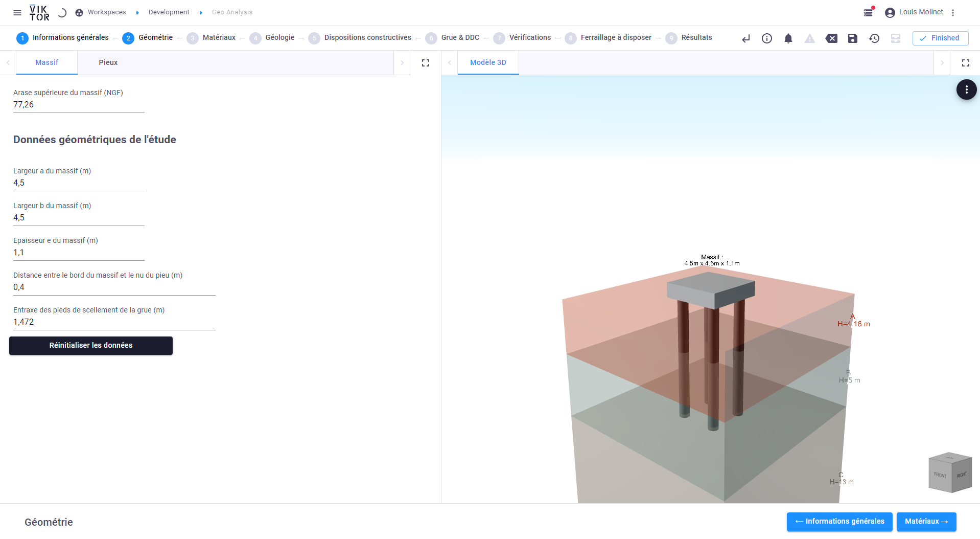Open the Workspaces globe icon
Image resolution: width=980 pixels, height=539 pixels.
[x=79, y=13]
